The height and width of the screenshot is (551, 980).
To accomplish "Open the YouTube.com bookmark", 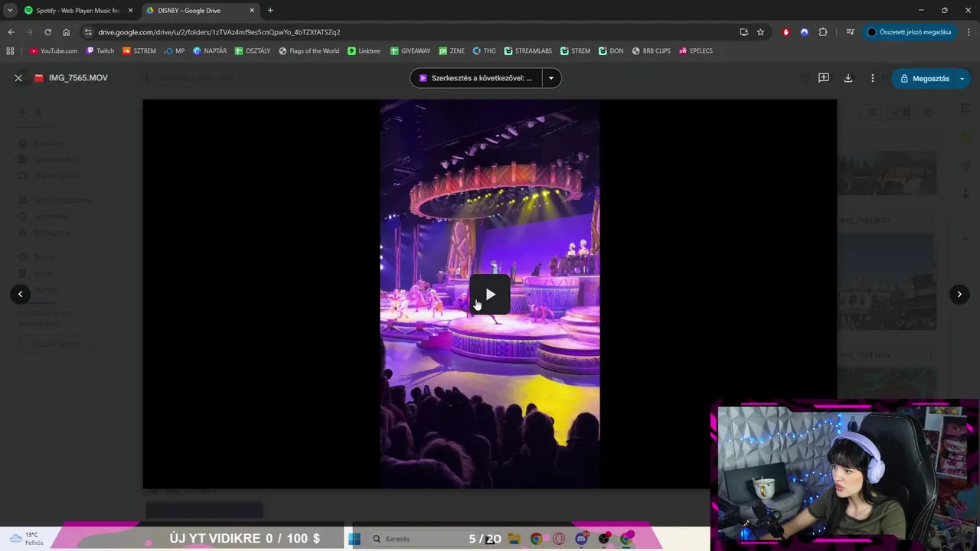I will tap(54, 51).
